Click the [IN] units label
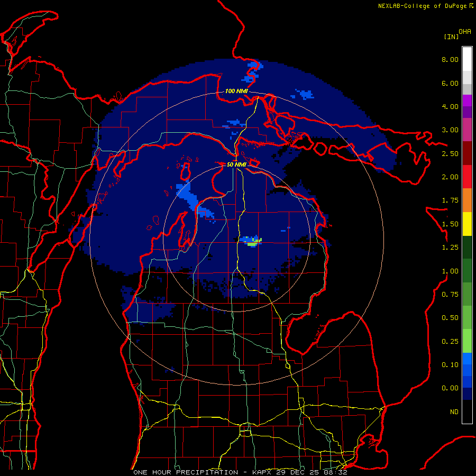This screenshot has width=476, height=476. [x=451, y=36]
